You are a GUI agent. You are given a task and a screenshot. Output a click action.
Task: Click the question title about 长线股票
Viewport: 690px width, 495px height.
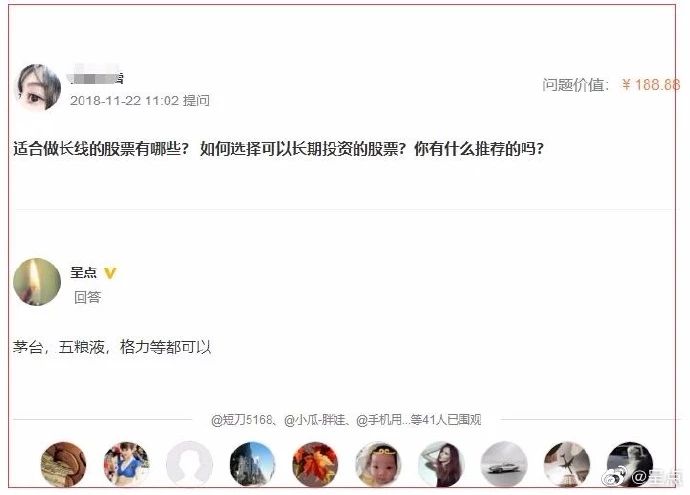point(279,149)
